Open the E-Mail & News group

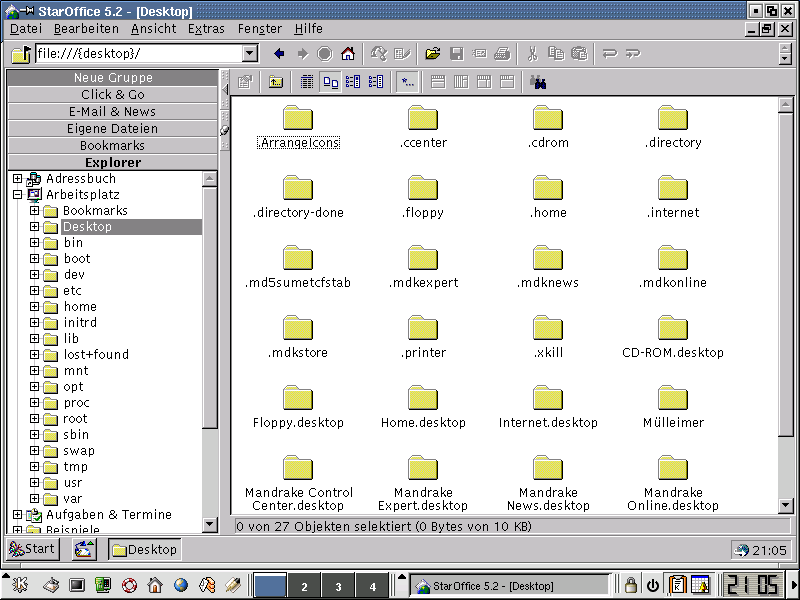(x=113, y=111)
